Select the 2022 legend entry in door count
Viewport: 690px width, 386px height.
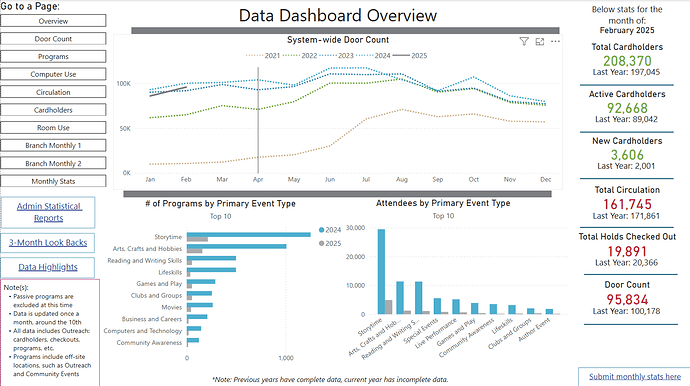point(300,55)
